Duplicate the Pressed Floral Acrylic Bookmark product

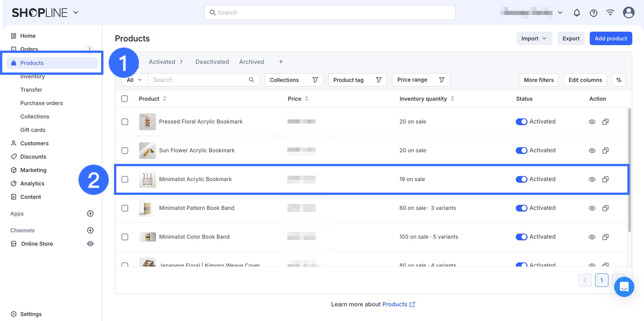pyautogui.click(x=605, y=122)
